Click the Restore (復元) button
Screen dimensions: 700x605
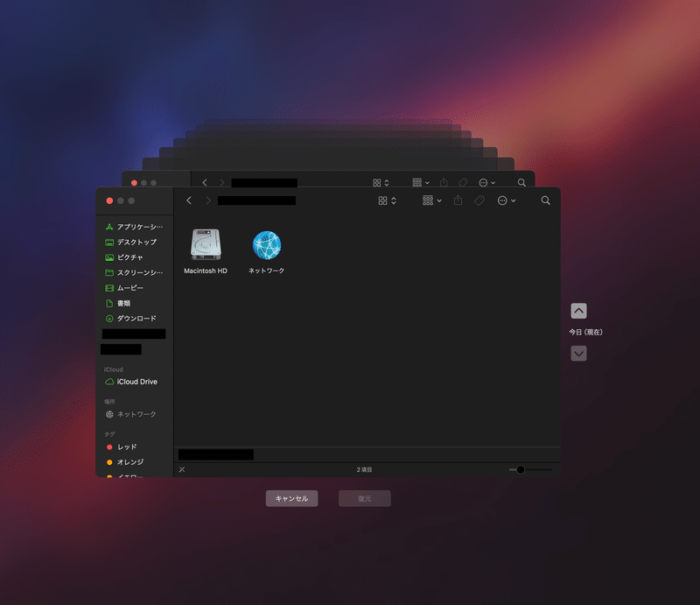coord(364,498)
